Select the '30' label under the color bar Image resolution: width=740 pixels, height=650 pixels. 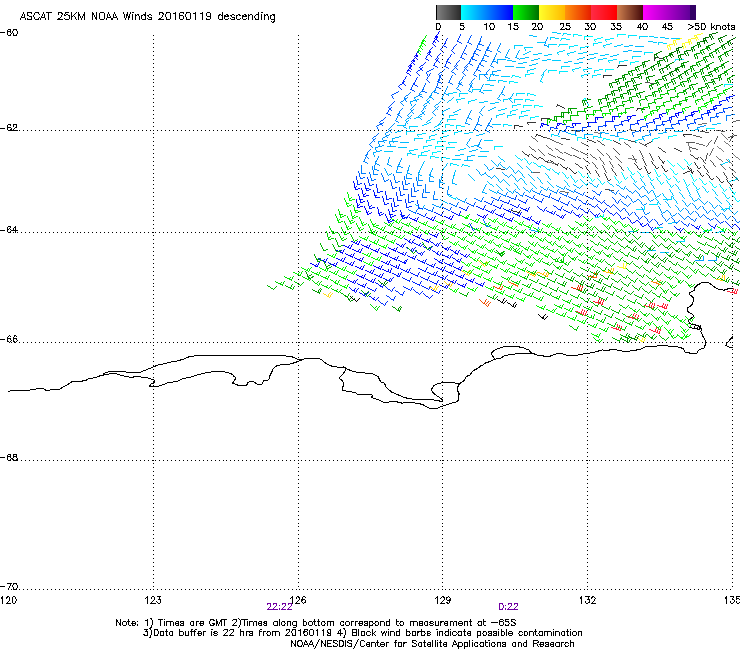point(590,27)
